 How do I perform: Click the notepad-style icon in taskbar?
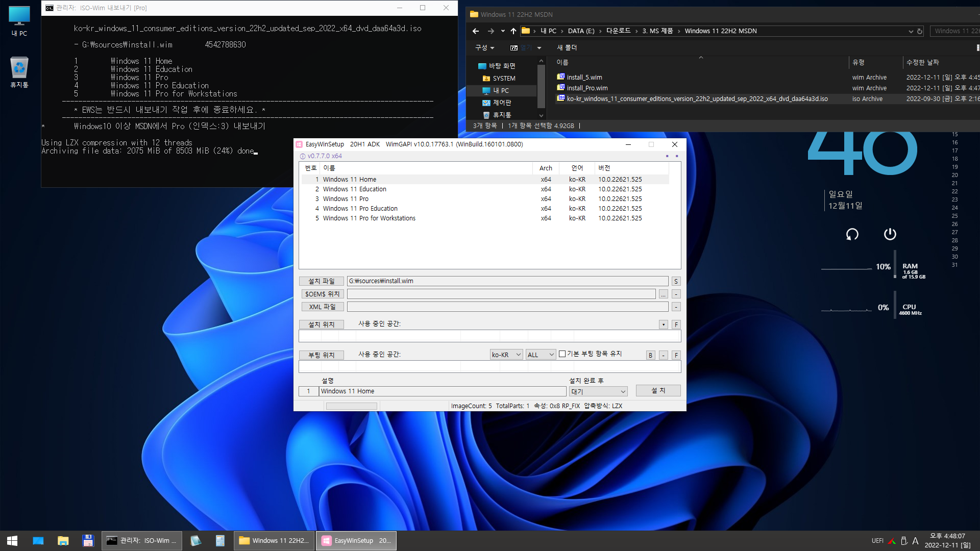195,540
